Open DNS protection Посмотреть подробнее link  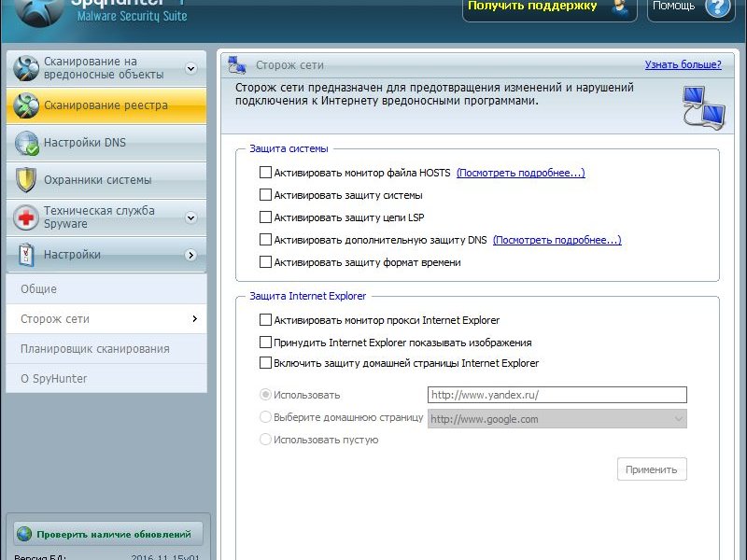coord(557,240)
